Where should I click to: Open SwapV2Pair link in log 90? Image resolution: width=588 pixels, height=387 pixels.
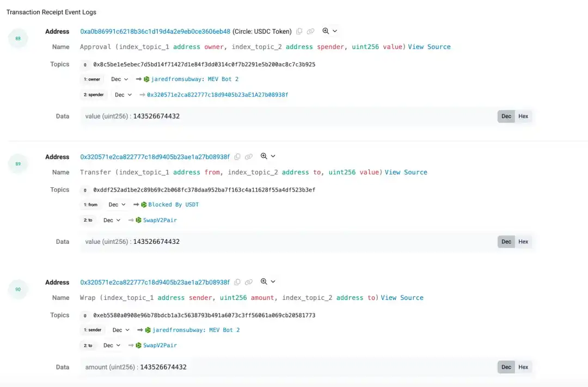(160, 346)
